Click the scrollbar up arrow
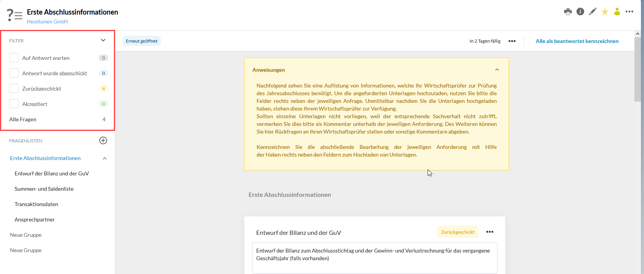The height and width of the screenshot is (274, 644). pyautogui.click(x=637, y=34)
